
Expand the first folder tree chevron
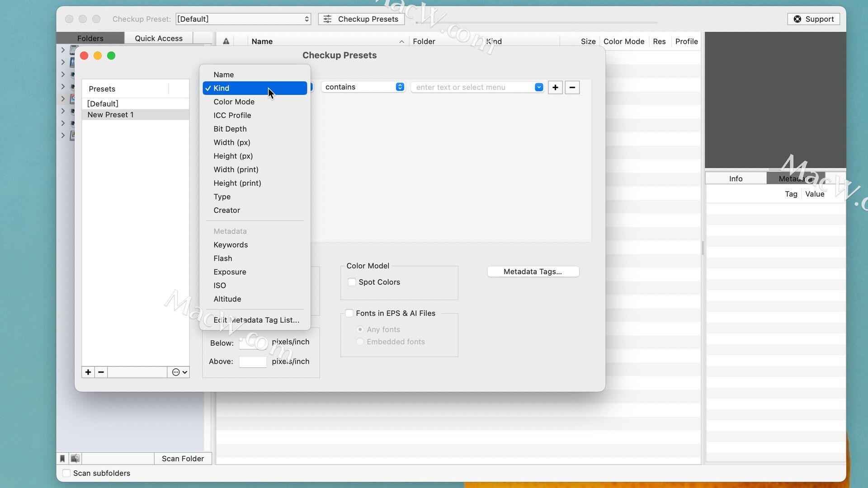63,50
